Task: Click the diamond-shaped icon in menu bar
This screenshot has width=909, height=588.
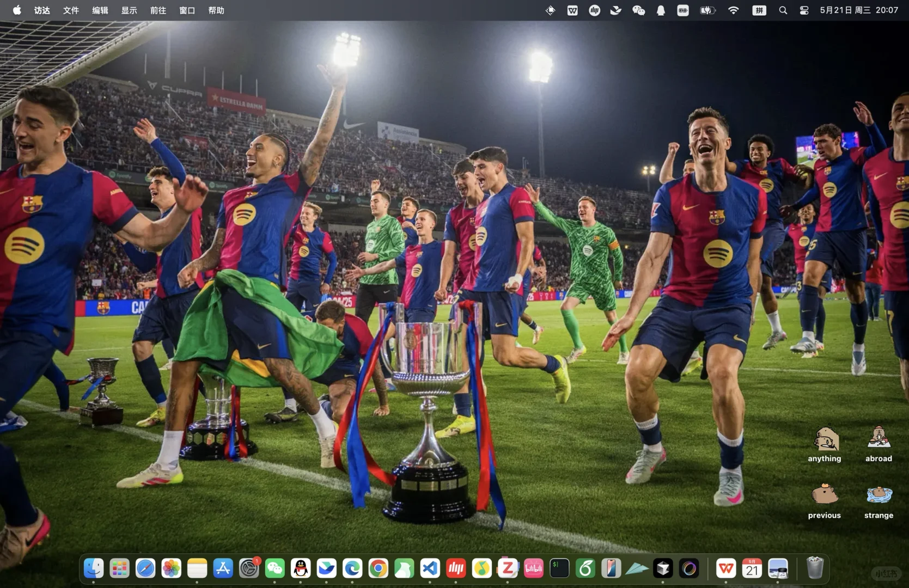Action: (x=550, y=10)
